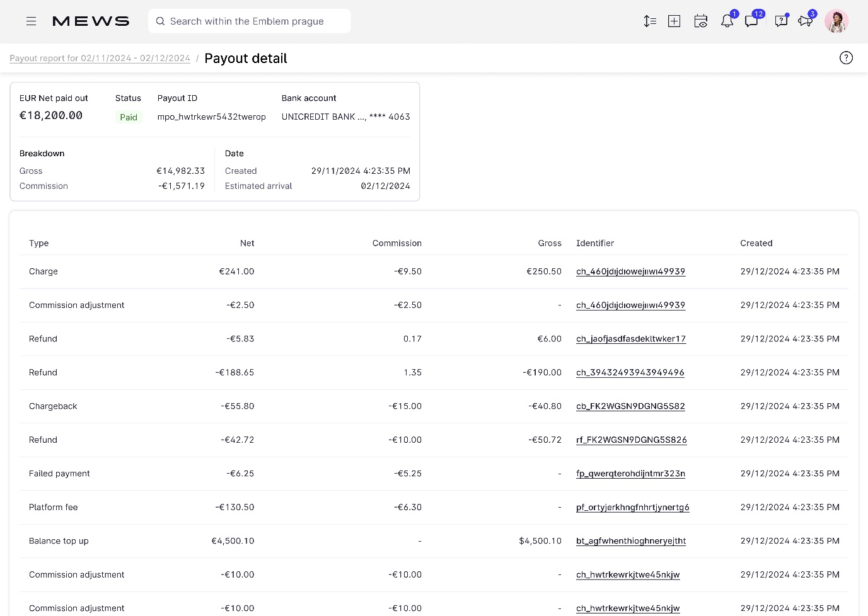Viewport: 868px width, 616px height.
Task: Click the Paid status badge
Action: point(128,117)
